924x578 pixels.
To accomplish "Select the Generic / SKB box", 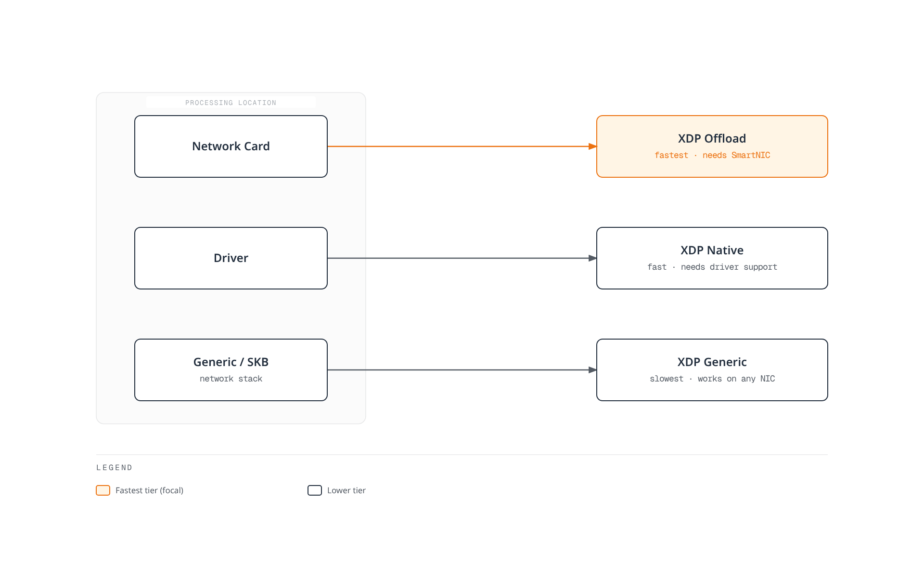I will coord(231,370).
